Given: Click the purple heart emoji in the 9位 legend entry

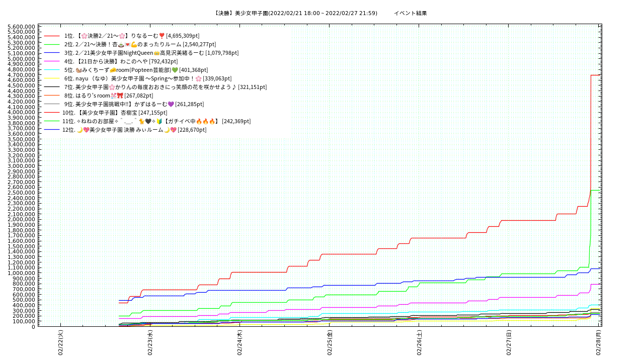Looking at the screenshot, I should pos(171,104).
